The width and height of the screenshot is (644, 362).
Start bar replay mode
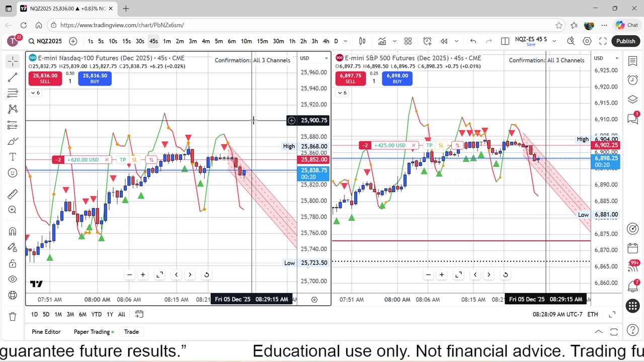coord(444,41)
